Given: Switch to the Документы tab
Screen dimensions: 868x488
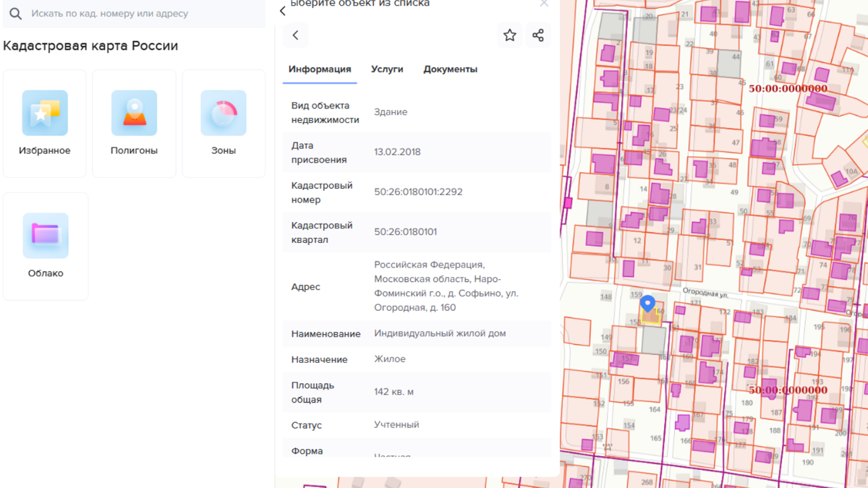Looking at the screenshot, I should pyautogui.click(x=450, y=69).
